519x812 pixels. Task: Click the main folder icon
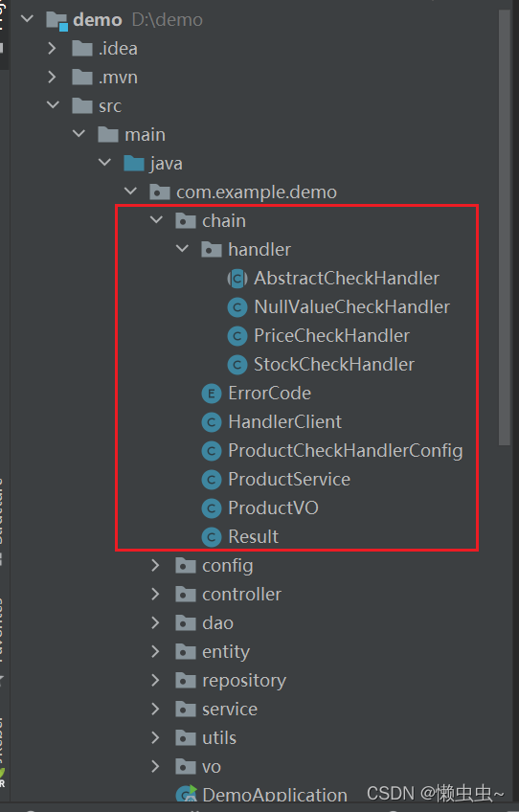108,135
